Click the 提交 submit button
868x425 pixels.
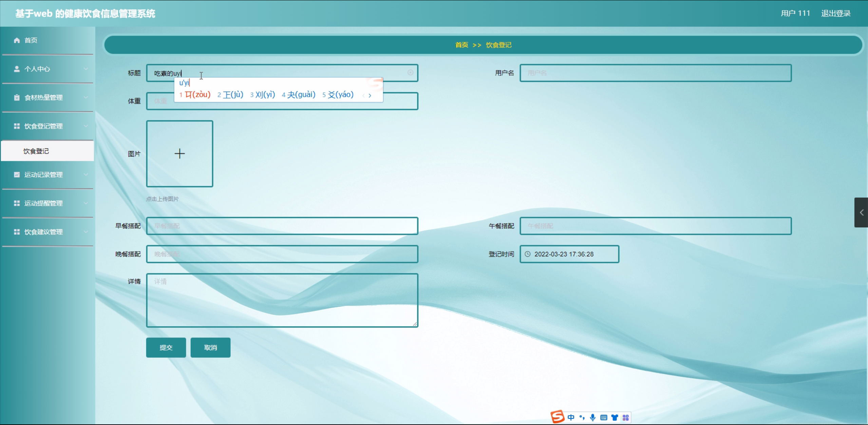point(166,347)
